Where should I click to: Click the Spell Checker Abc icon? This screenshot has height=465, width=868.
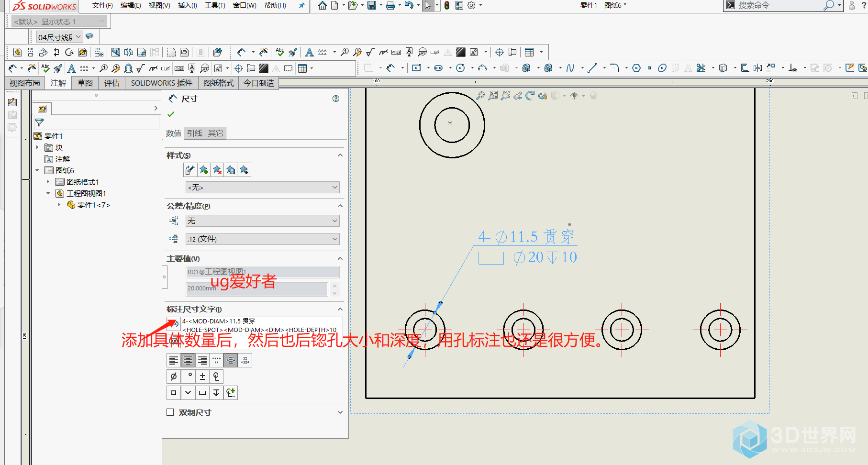(x=280, y=52)
